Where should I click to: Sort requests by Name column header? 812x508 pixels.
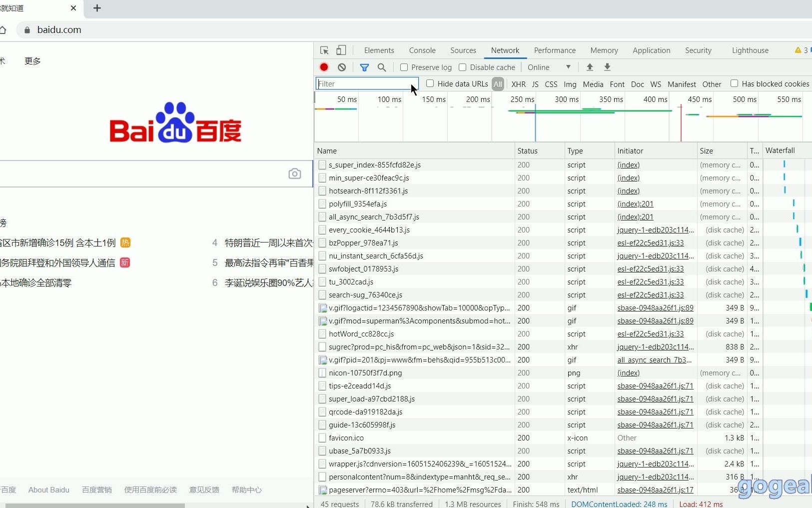[x=415, y=151]
